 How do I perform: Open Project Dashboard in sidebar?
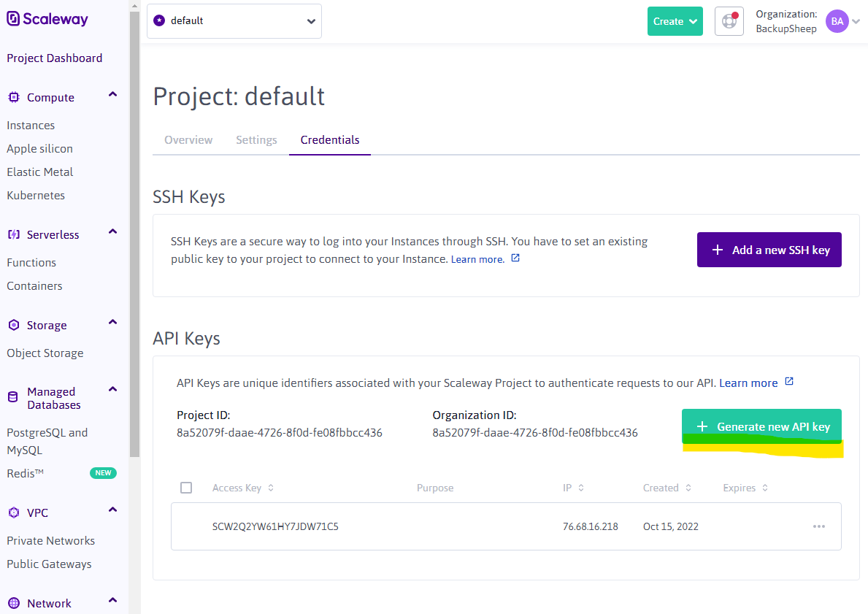coord(54,58)
